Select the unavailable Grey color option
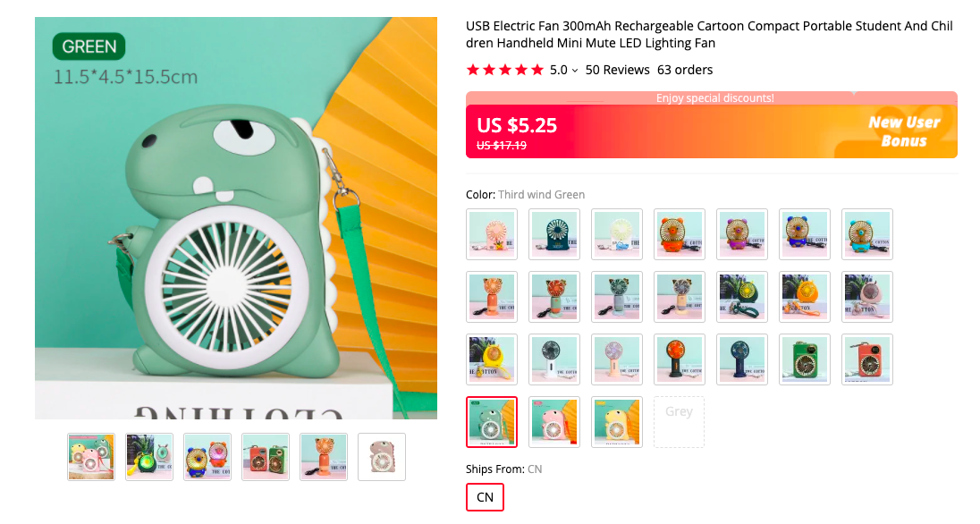980x524 pixels. pos(680,421)
